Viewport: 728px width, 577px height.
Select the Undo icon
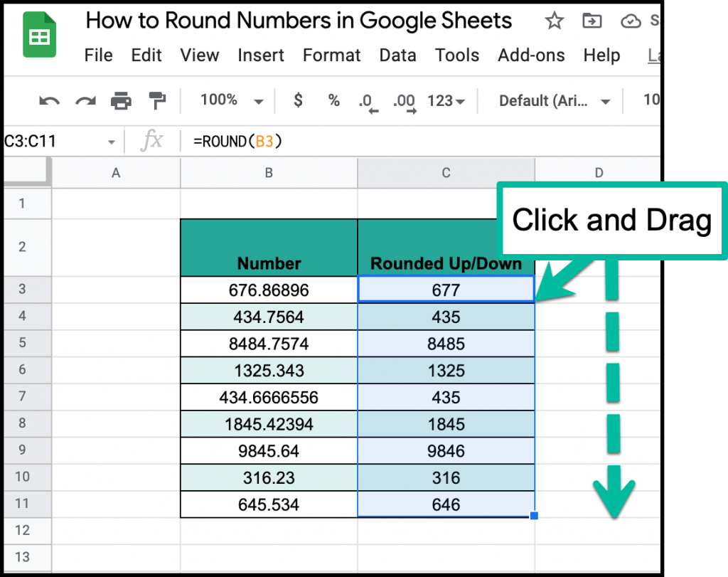[x=48, y=100]
